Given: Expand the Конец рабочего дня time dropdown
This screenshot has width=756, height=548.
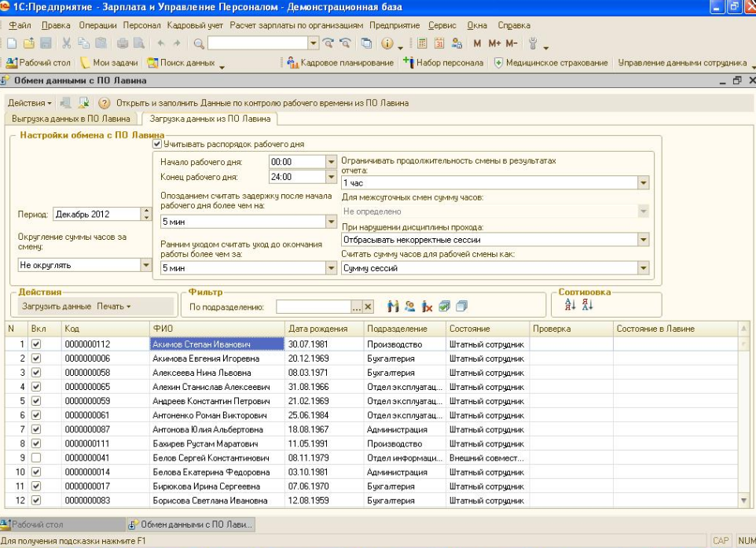Looking at the screenshot, I should tap(330, 177).
